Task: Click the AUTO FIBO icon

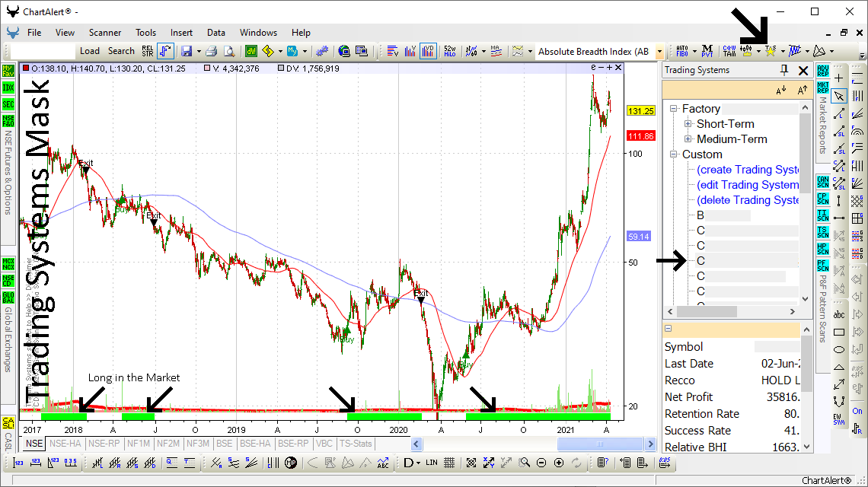Action: (x=682, y=52)
